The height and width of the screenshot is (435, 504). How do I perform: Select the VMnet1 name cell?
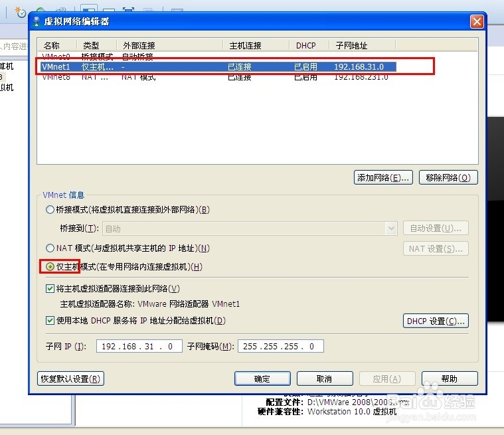[x=56, y=67]
